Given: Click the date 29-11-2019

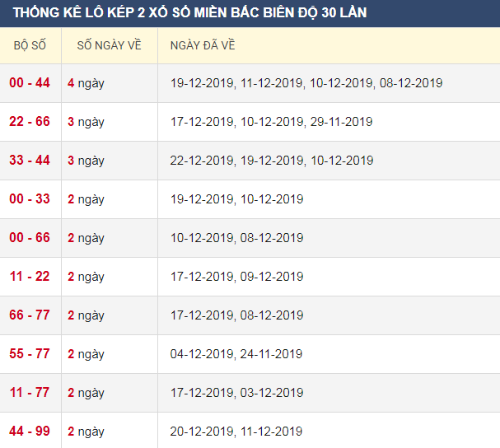Looking at the screenshot, I should coord(342,122).
